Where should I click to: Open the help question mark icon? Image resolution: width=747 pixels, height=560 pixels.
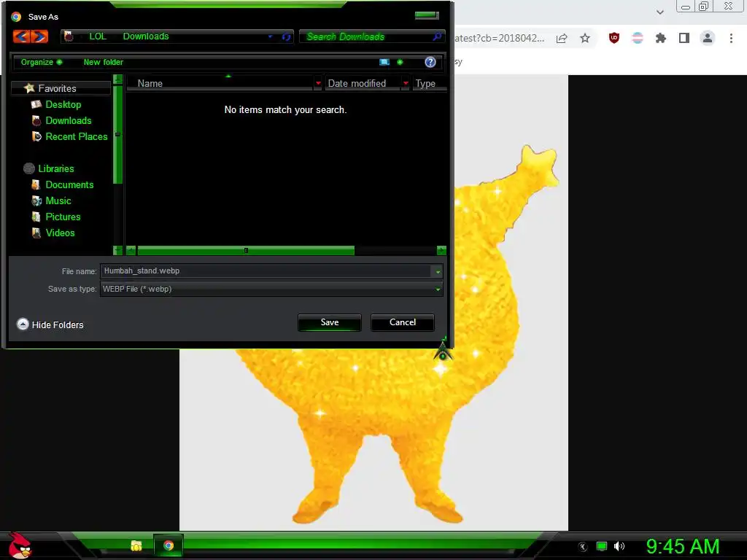tap(430, 63)
